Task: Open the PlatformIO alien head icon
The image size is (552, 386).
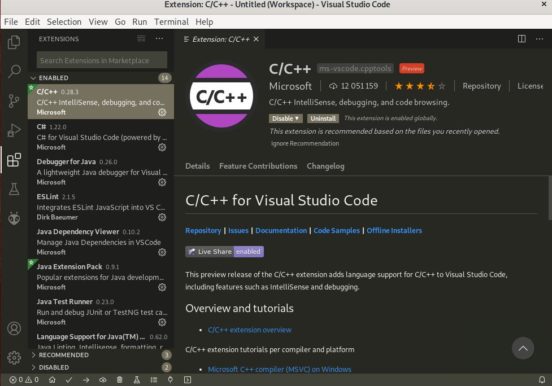Action: [x=14, y=218]
